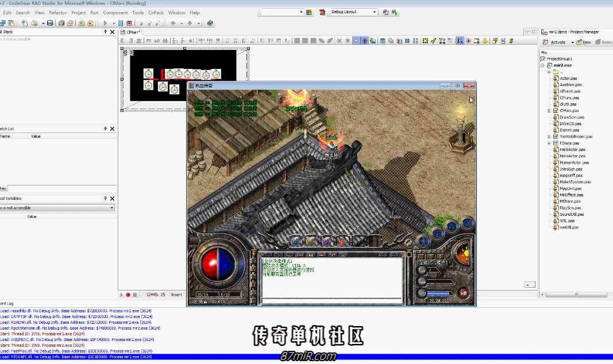Pin the Watch List panel
The image size is (613, 364).
[105, 129]
